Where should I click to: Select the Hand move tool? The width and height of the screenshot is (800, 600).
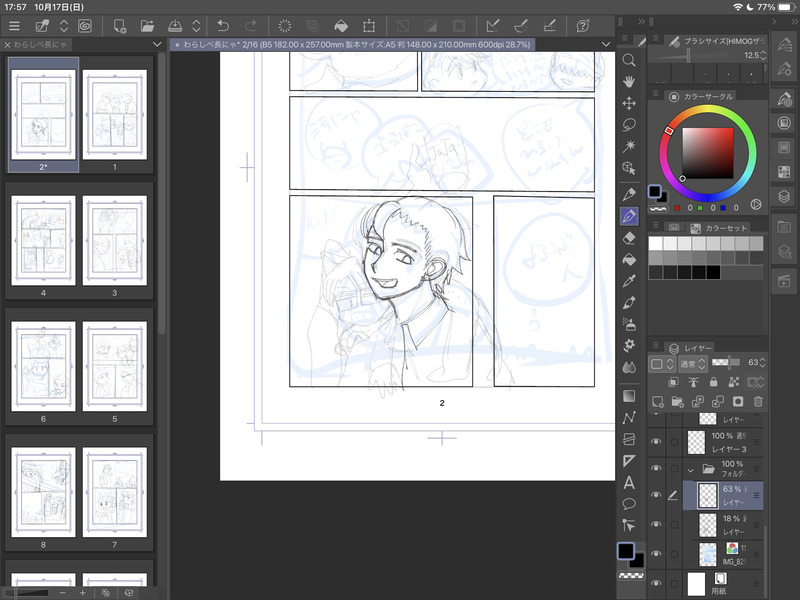629,82
